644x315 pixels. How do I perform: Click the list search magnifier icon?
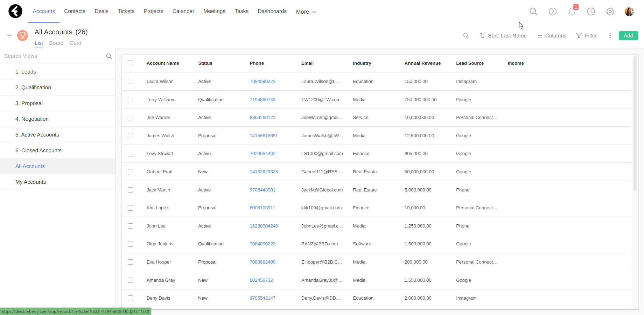click(x=466, y=36)
